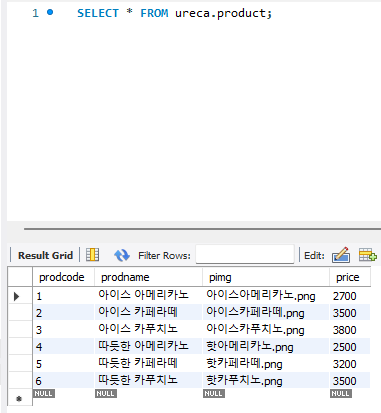Image resolution: width=381 pixels, height=413 pixels.
Task: Sort by the prodname column header
Action: coord(149,277)
